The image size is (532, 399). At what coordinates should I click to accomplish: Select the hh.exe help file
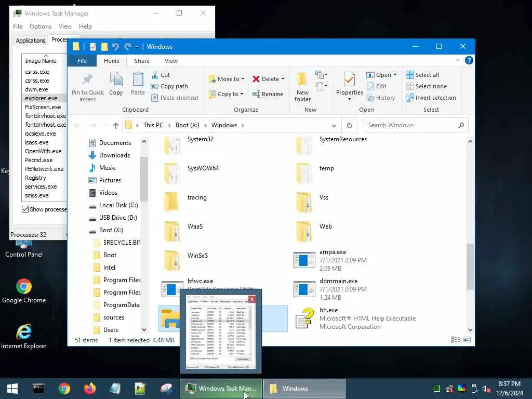[355, 318]
